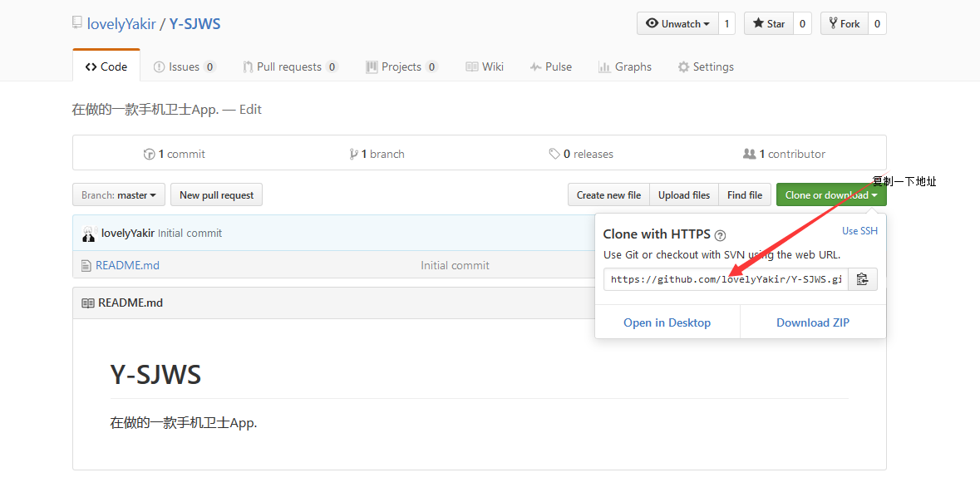Click the Upload files button

(x=684, y=195)
